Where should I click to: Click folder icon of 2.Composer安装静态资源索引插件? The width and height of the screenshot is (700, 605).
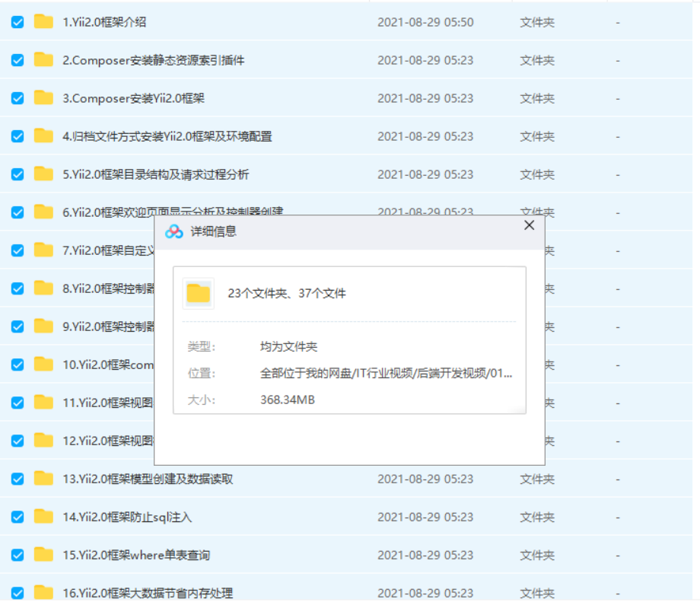tap(43, 59)
